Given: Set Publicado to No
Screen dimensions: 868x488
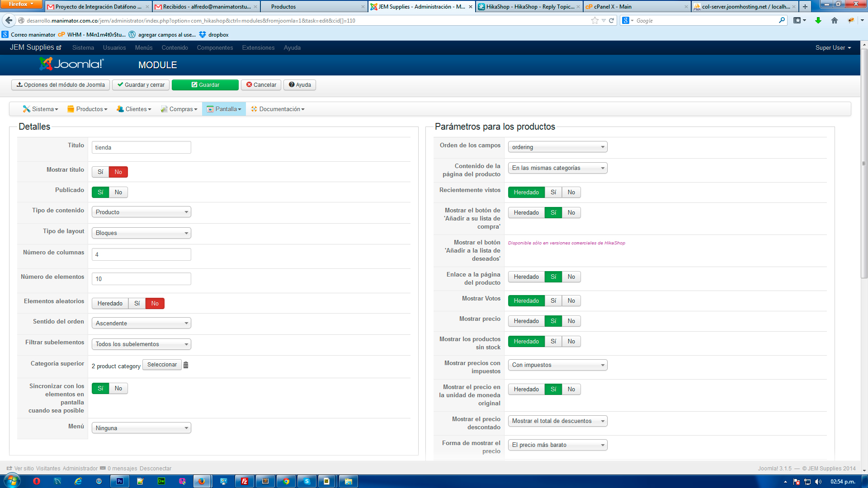Looking at the screenshot, I should coord(118,192).
